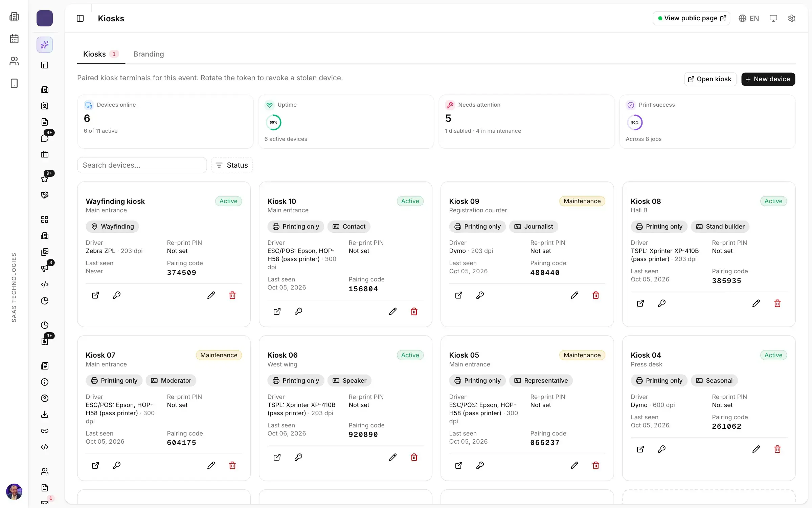Click the monitor display icon in header
812x508 pixels.
pyautogui.click(x=773, y=18)
